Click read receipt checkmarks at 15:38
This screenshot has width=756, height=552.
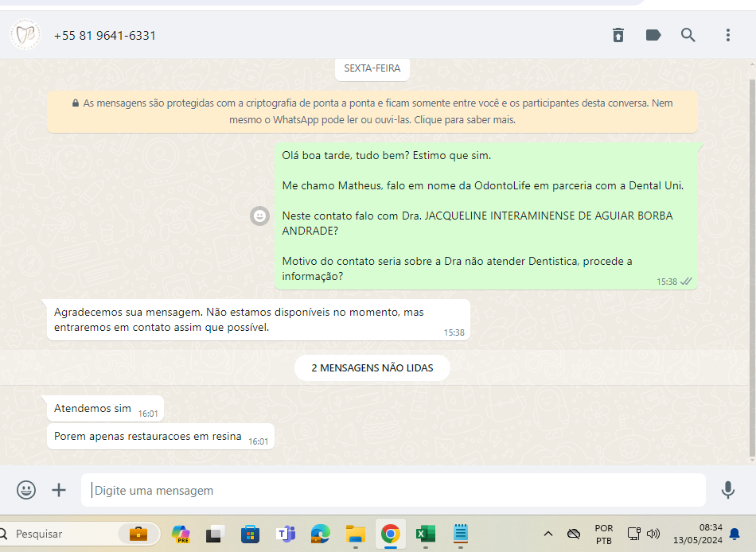point(686,282)
